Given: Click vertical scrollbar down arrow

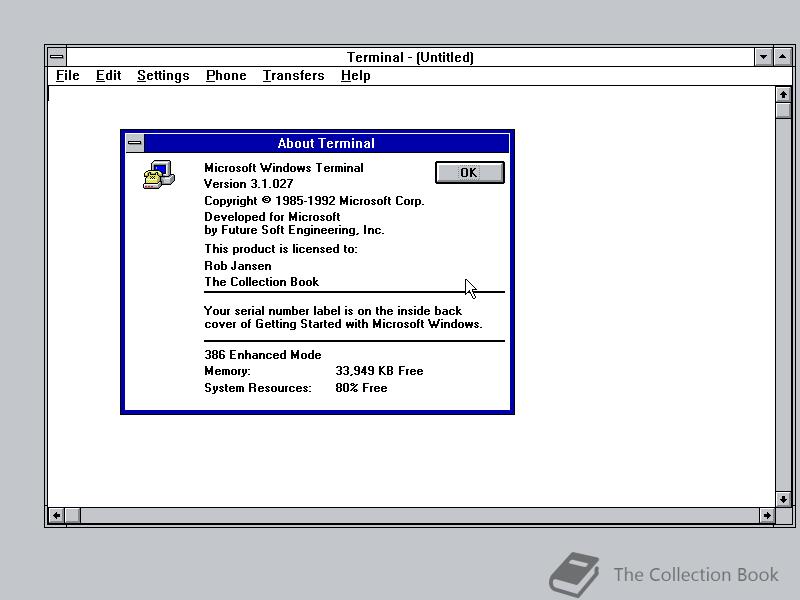Looking at the screenshot, I should [783, 499].
